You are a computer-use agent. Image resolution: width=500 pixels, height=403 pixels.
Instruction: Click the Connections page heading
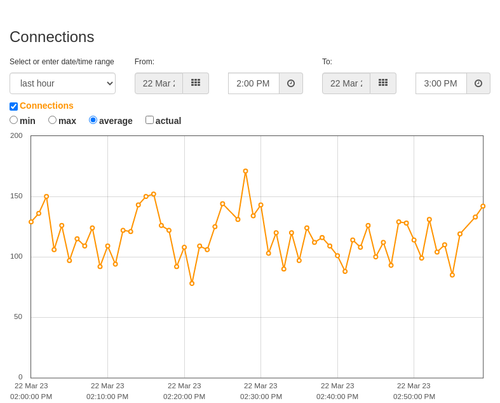point(52,37)
